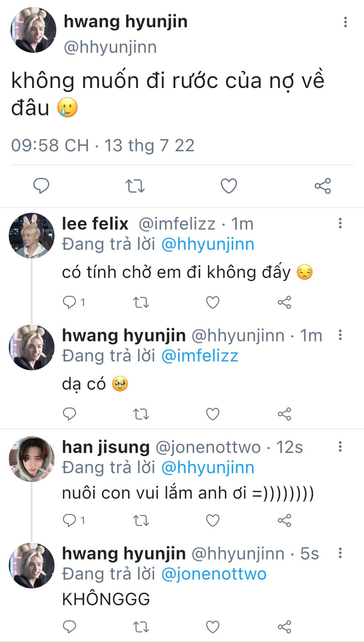Share lee felix's reply
This screenshot has height=642, width=364.
(284, 302)
